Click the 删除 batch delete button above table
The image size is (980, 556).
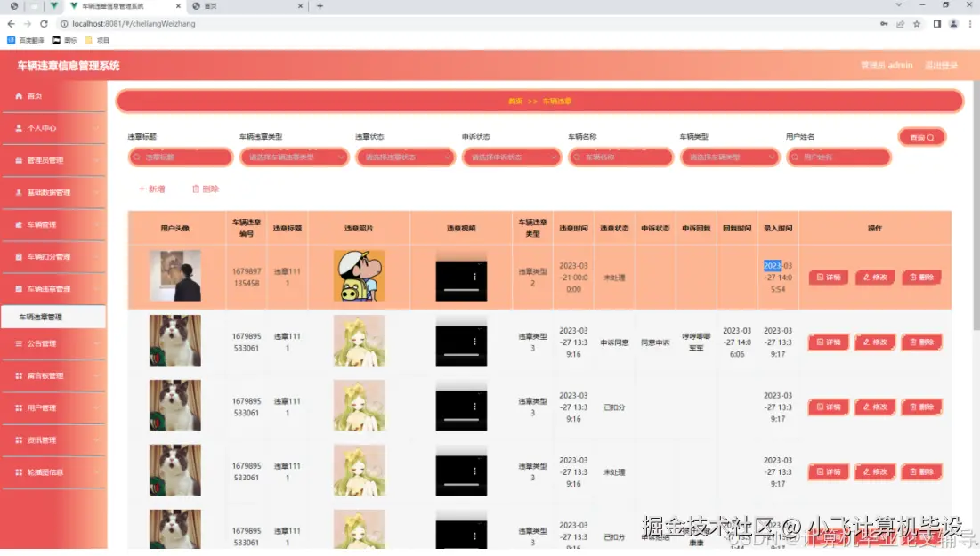click(x=206, y=189)
